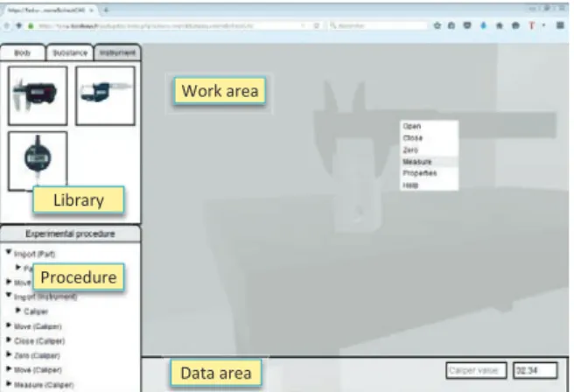
Task: Switch to the Body tab
Action: pos(23,53)
